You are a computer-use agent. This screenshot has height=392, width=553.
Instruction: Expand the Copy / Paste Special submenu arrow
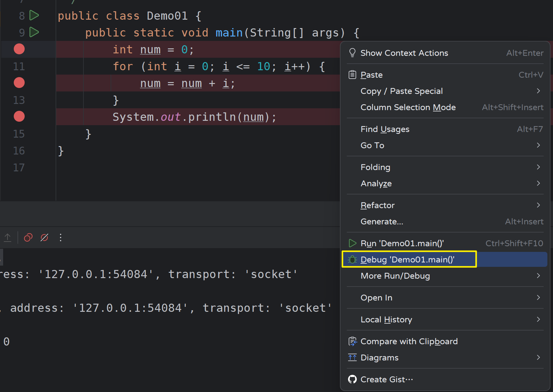[538, 91]
